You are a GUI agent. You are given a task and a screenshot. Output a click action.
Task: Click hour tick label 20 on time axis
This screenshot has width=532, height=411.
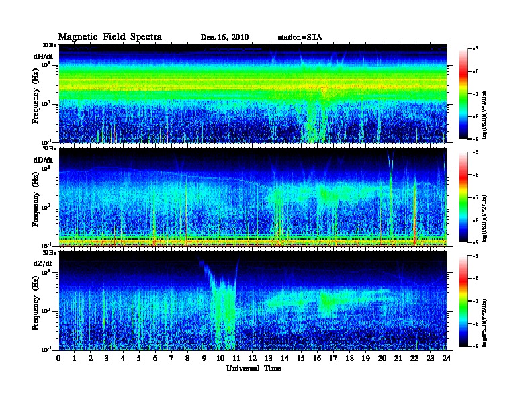point(382,358)
